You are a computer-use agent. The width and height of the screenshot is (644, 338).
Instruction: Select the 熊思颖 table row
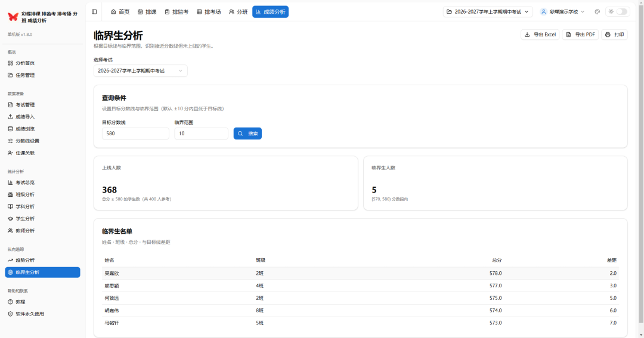pyautogui.click(x=361, y=286)
